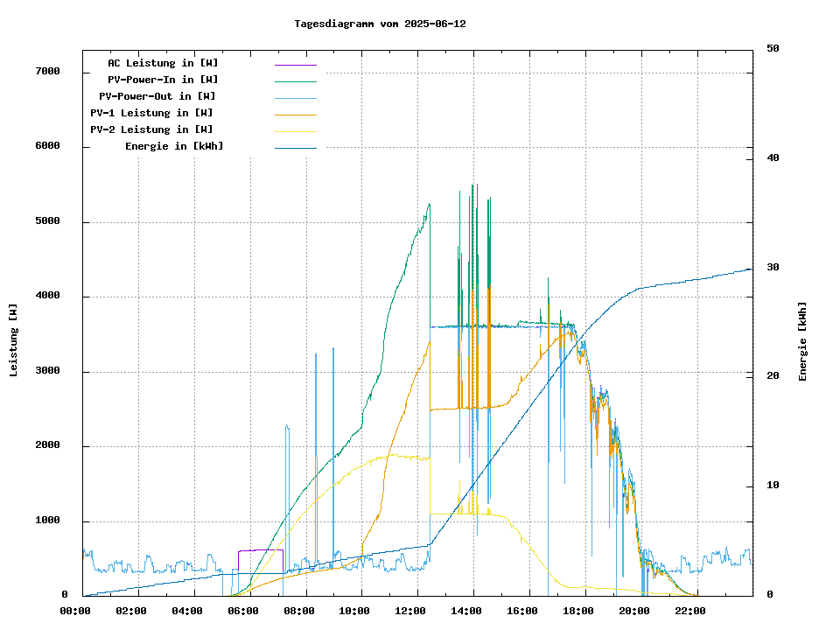Click the 00:00 start label on time axis
840x630 pixels.
point(75,611)
